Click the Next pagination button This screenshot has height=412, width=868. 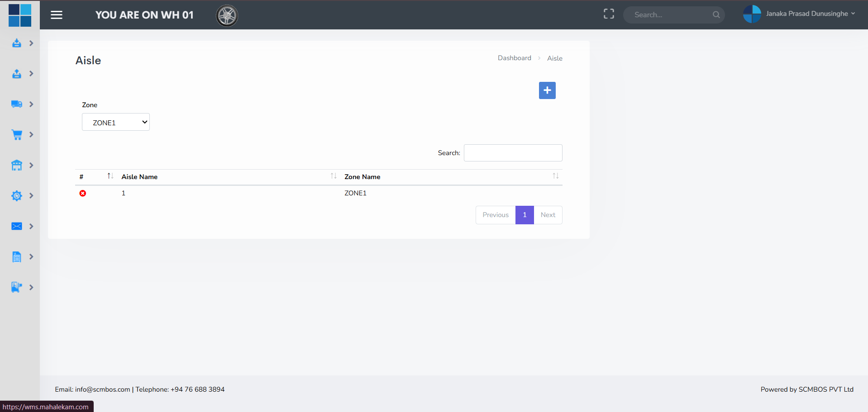[548, 215]
